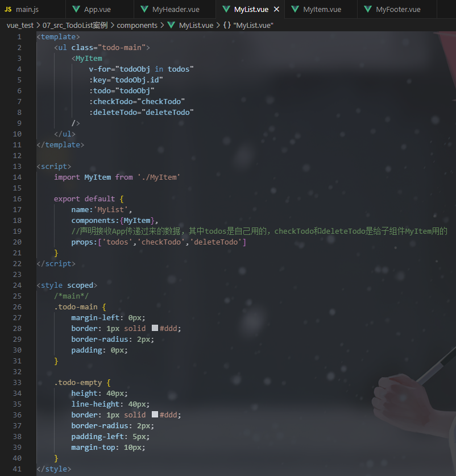Select the MyList.vue tab

coord(250,10)
